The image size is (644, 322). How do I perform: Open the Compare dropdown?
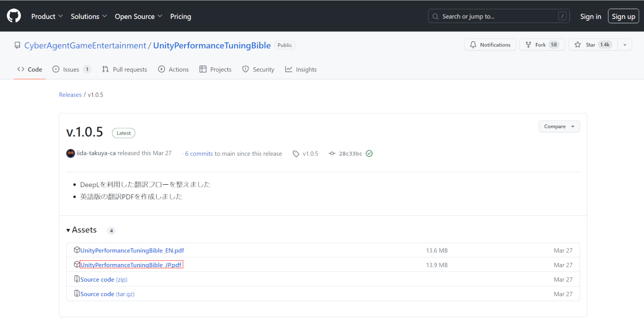559,126
